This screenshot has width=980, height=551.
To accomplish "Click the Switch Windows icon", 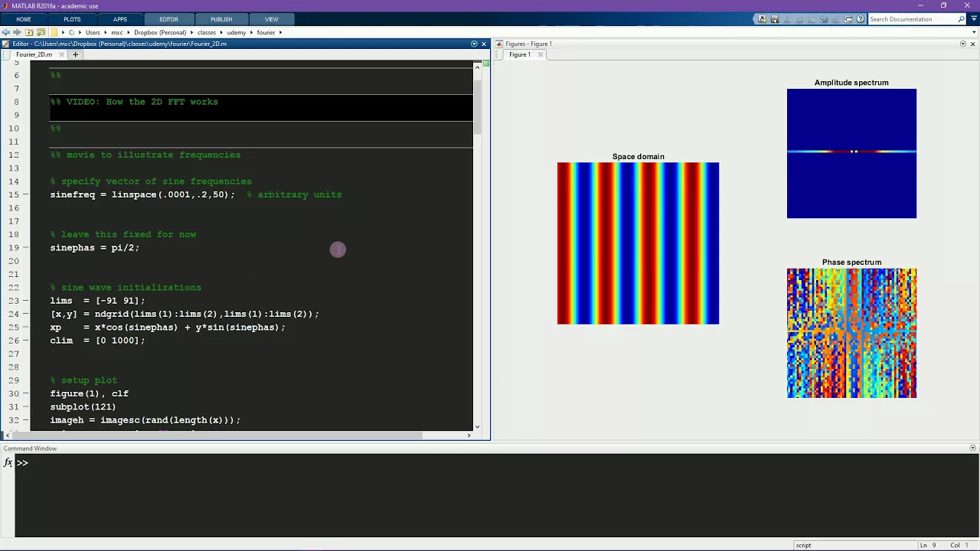I will (848, 19).
